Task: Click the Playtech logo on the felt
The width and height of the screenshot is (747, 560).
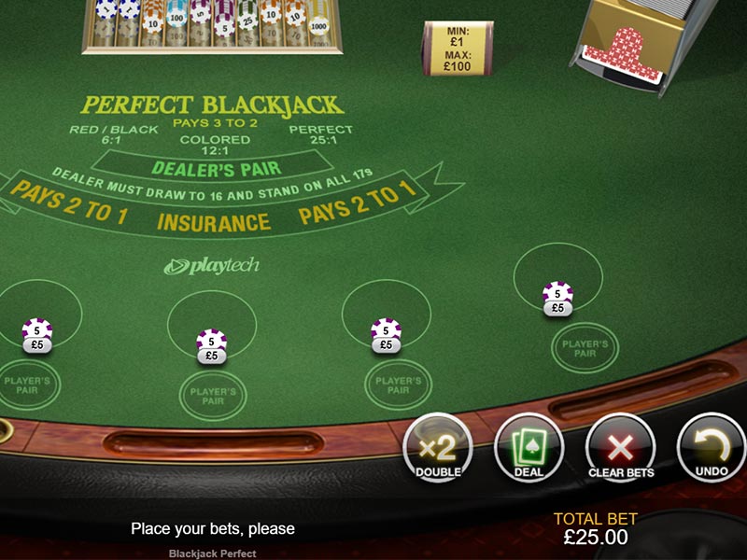Action: [x=212, y=266]
